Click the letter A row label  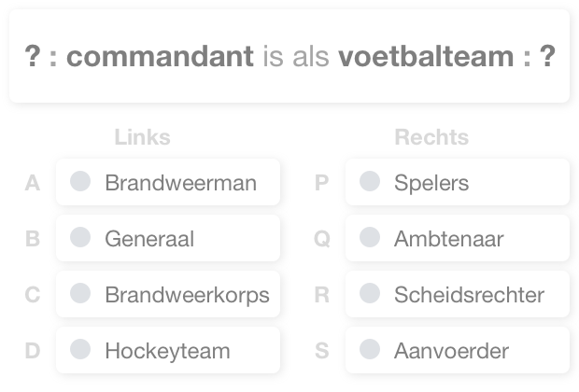[x=33, y=183]
